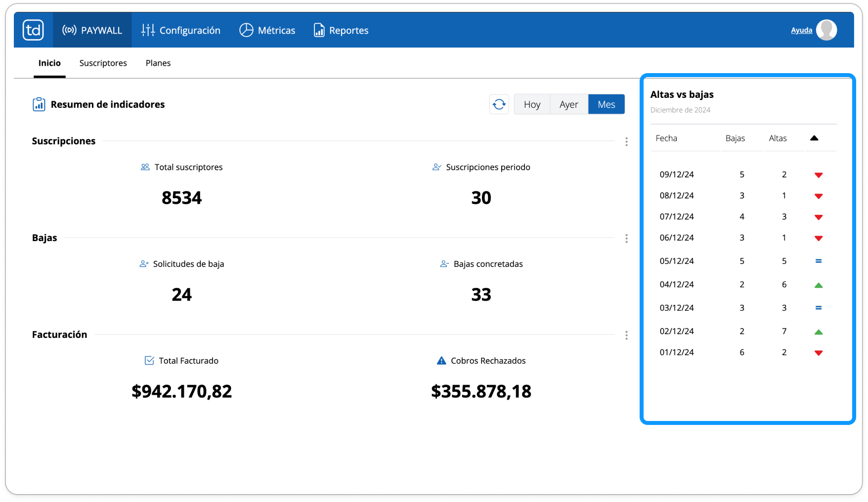Select the Hoy period button
The image size is (868, 502).
pos(532,104)
